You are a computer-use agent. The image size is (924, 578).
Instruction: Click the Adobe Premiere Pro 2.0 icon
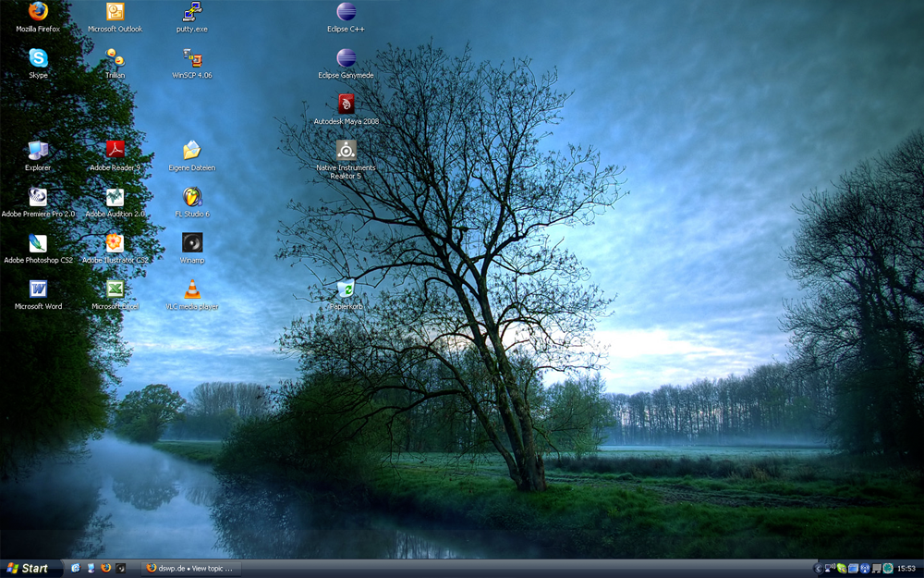pyautogui.click(x=38, y=203)
